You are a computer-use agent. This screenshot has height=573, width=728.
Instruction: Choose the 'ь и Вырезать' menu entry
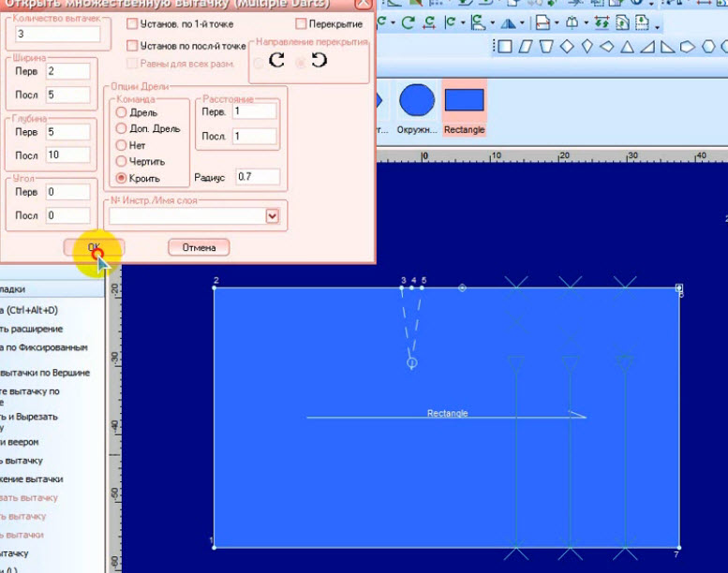29,417
